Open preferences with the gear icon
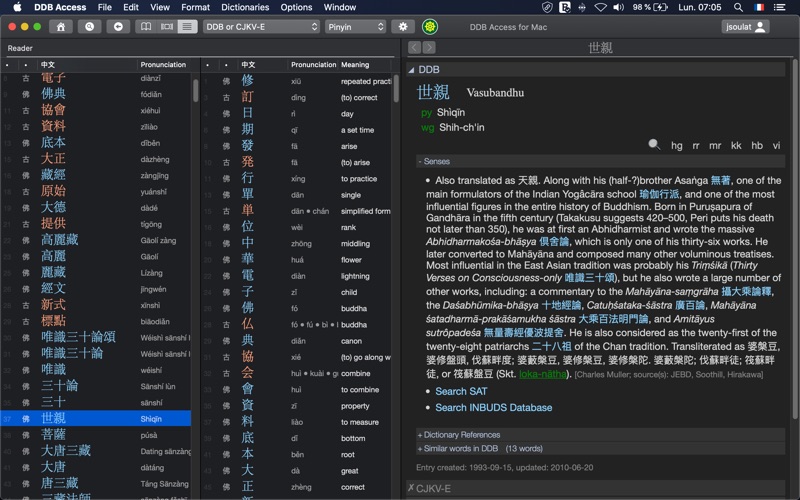The width and height of the screenshot is (800, 500). (403, 27)
